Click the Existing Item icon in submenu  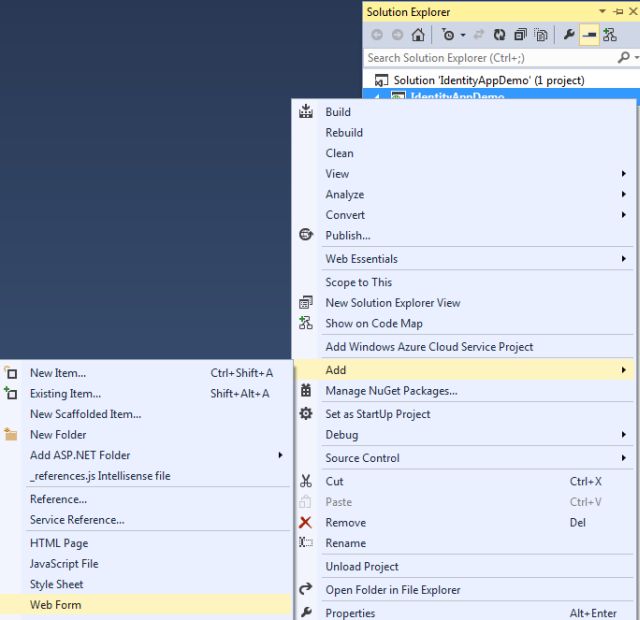(11, 393)
